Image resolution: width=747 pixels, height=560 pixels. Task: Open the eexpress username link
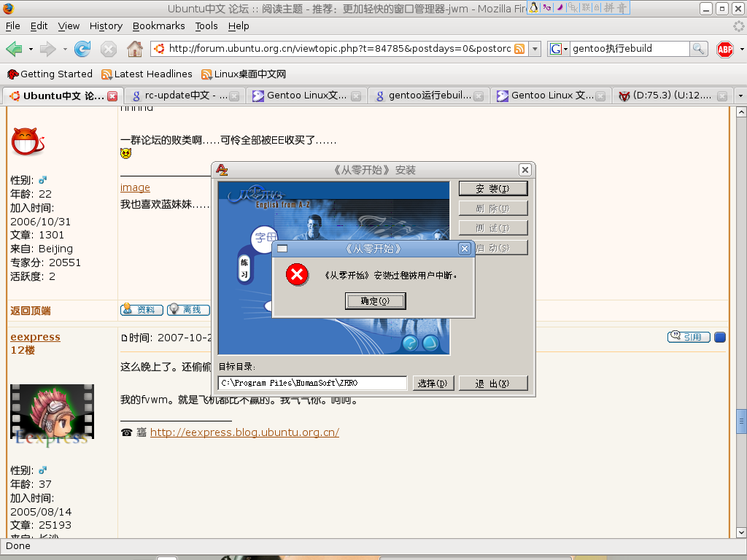(x=35, y=337)
